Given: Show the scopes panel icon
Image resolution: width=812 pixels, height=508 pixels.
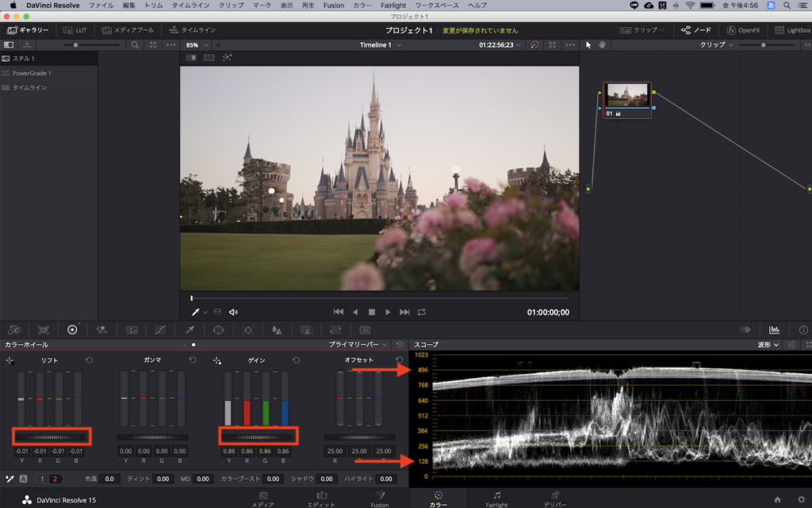Looking at the screenshot, I should pos(774,329).
